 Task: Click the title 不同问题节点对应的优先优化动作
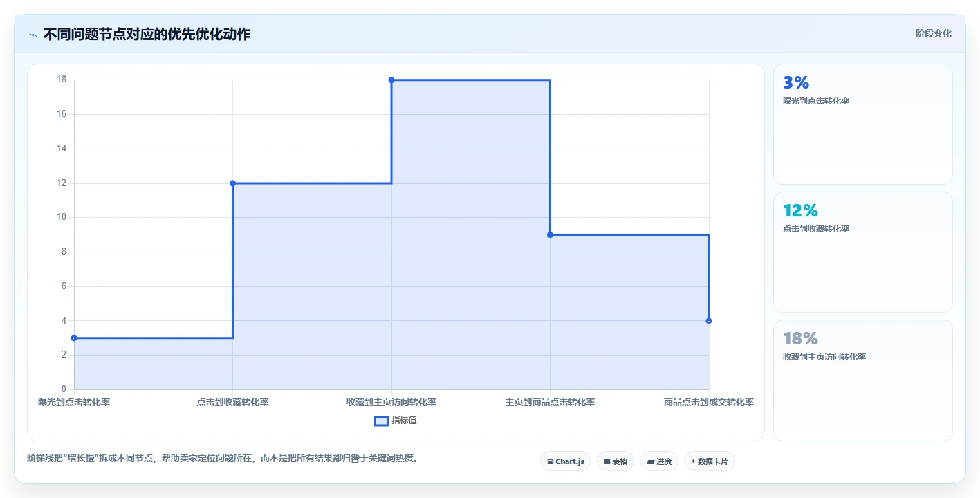point(147,35)
